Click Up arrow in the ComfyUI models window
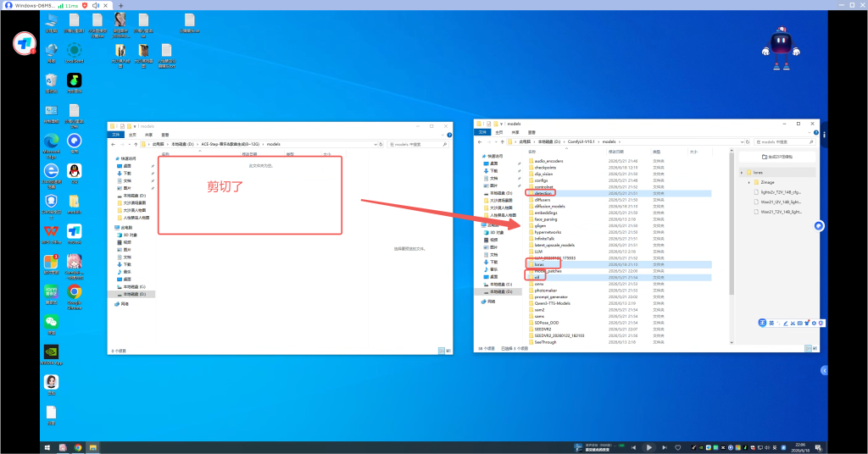The image size is (868, 454). 502,141
